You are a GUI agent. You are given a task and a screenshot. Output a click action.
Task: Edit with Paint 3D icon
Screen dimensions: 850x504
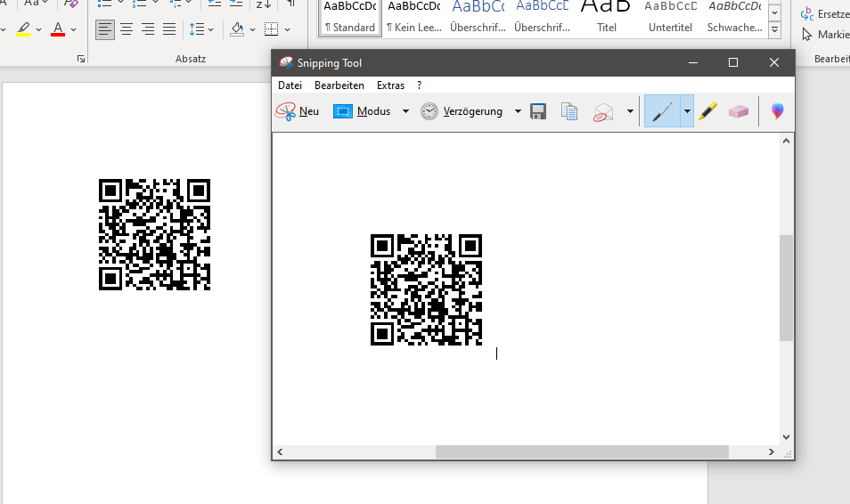[x=777, y=111]
